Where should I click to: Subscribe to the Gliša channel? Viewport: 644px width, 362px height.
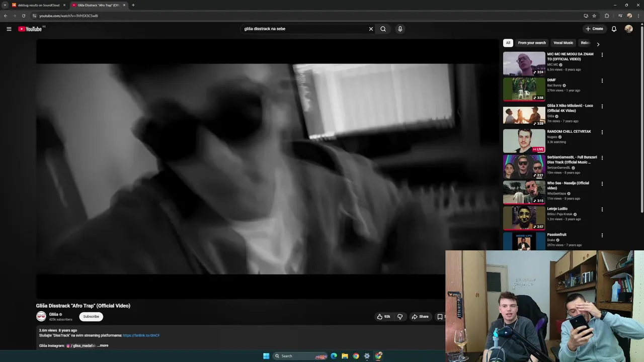[91, 317]
